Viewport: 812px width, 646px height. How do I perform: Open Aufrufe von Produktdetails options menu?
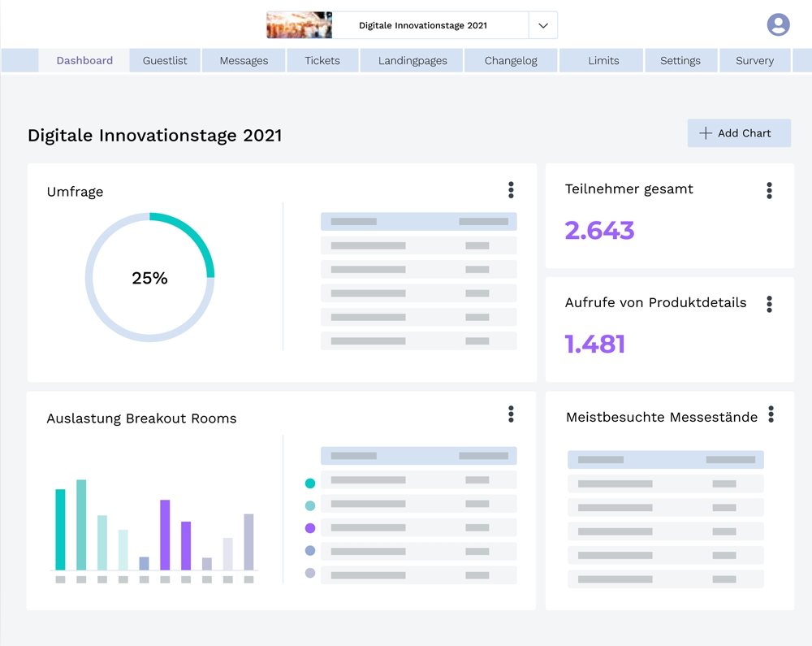click(769, 304)
